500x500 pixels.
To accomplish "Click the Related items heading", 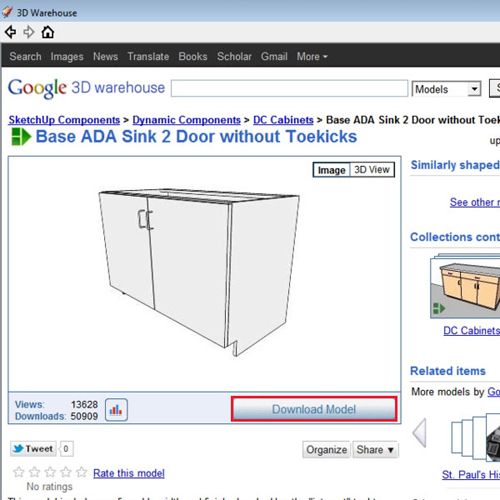I will (x=448, y=371).
